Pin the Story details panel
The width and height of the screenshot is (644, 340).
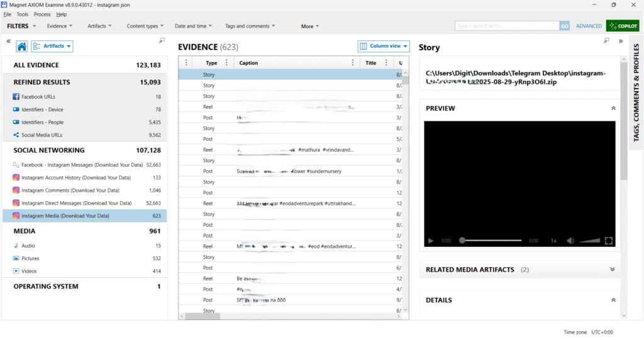click(606, 41)
